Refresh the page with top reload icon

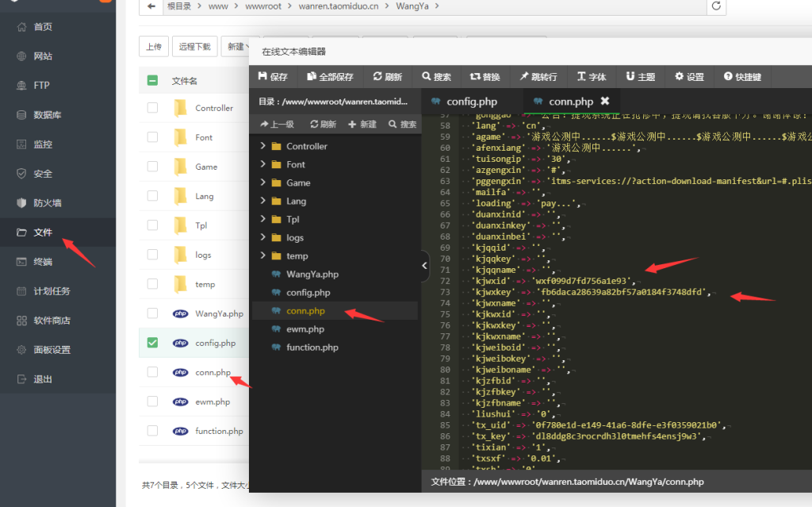point(716,6)
